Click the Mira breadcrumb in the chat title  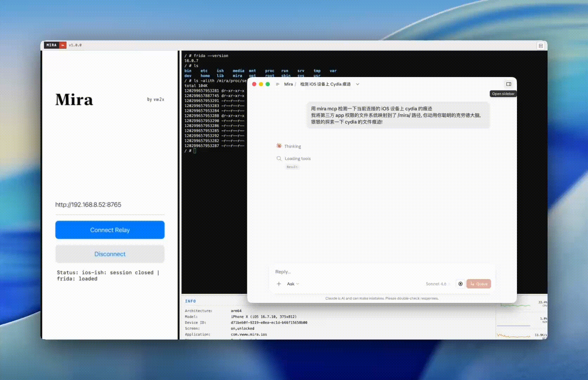288,84
